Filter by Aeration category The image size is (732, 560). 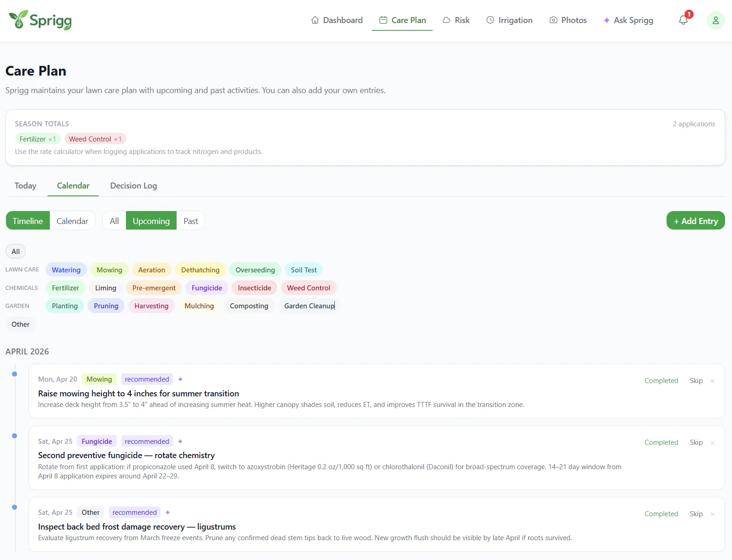(x=152, y=270)
